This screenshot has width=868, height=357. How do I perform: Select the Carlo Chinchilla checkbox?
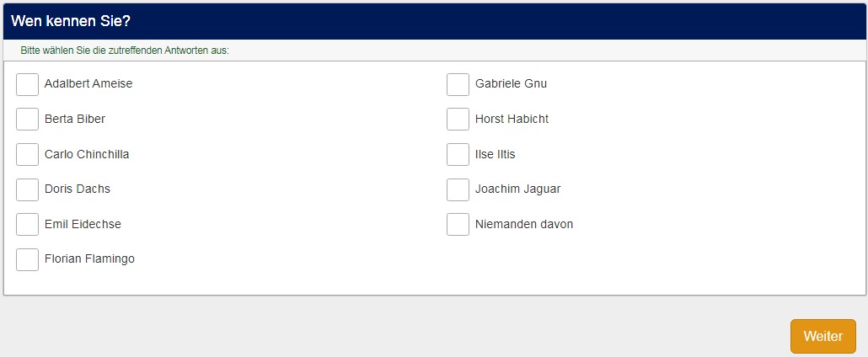(27, 155)
